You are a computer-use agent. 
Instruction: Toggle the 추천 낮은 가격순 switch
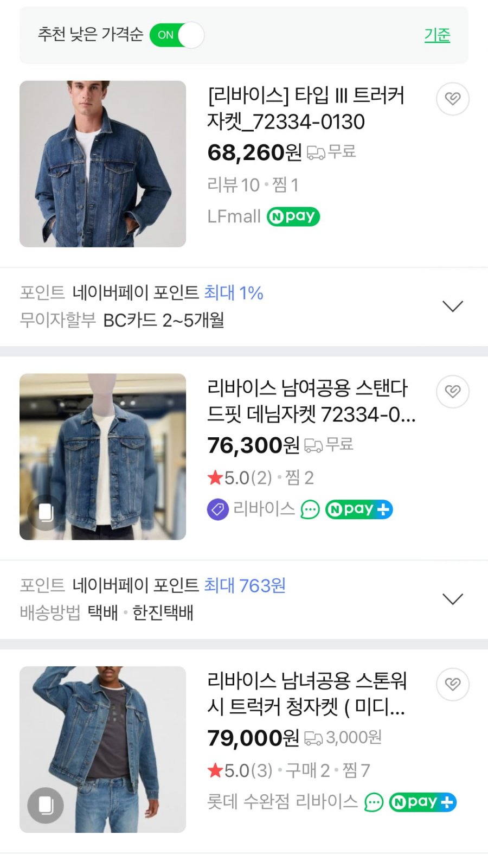pos(177,35)
